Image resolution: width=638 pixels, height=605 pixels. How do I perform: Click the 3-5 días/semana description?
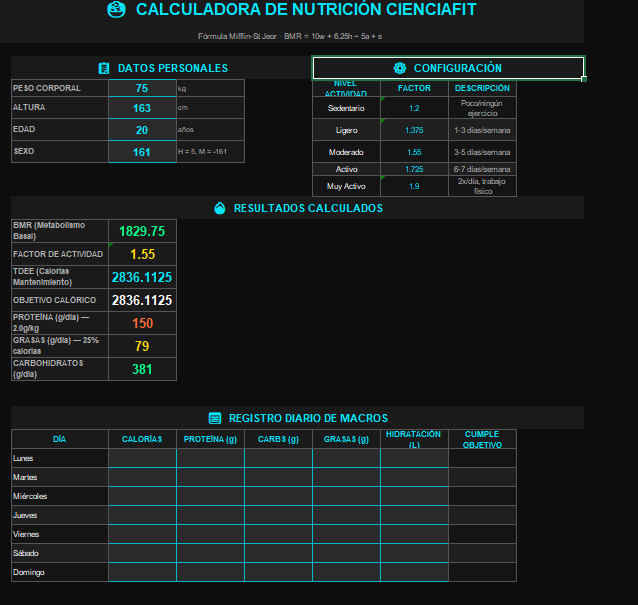click(482, 152)
